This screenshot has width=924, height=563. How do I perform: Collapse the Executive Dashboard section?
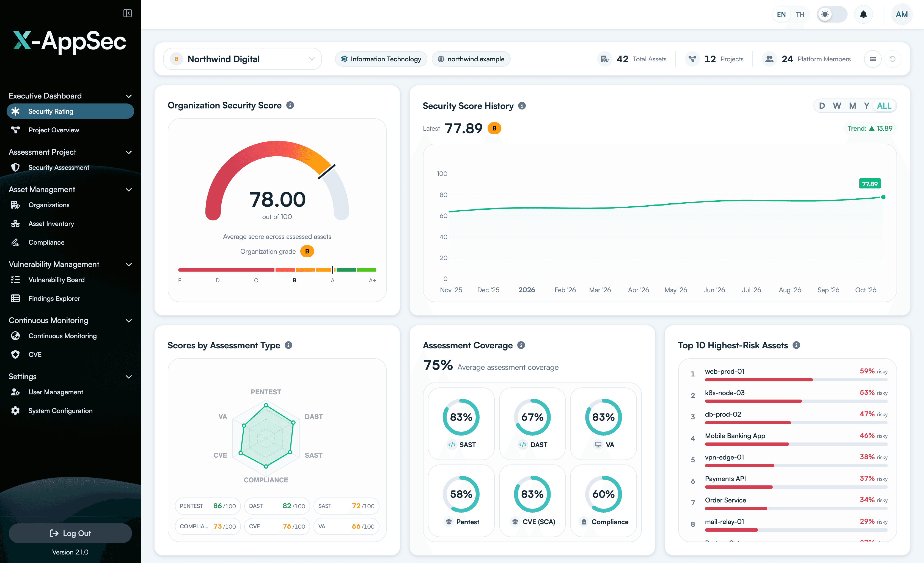pyautogui.click(x=129, y=96)
